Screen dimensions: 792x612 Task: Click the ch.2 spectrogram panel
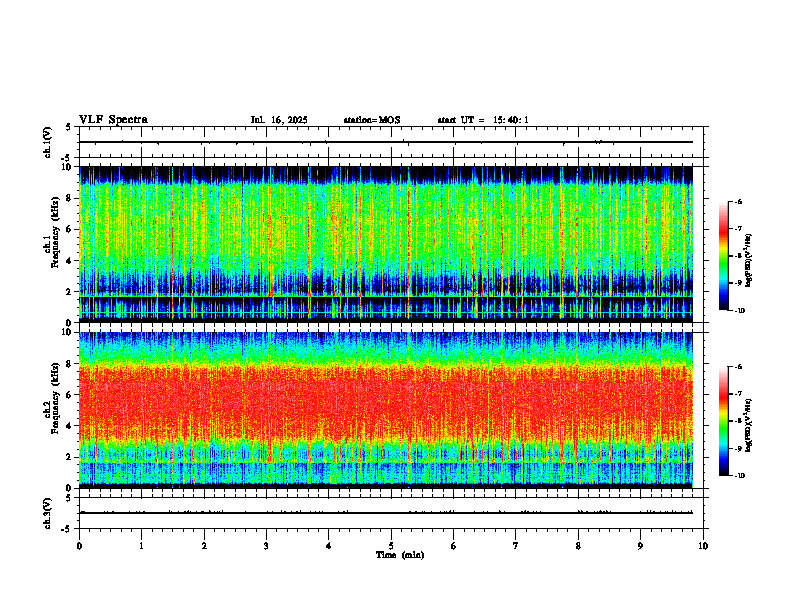pos(386,410)
